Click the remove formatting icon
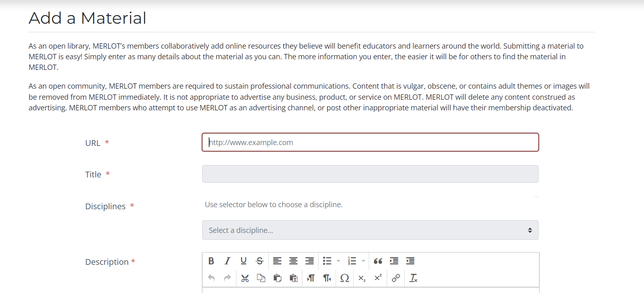This screenshot has width=644, height=293. (413, 278)
